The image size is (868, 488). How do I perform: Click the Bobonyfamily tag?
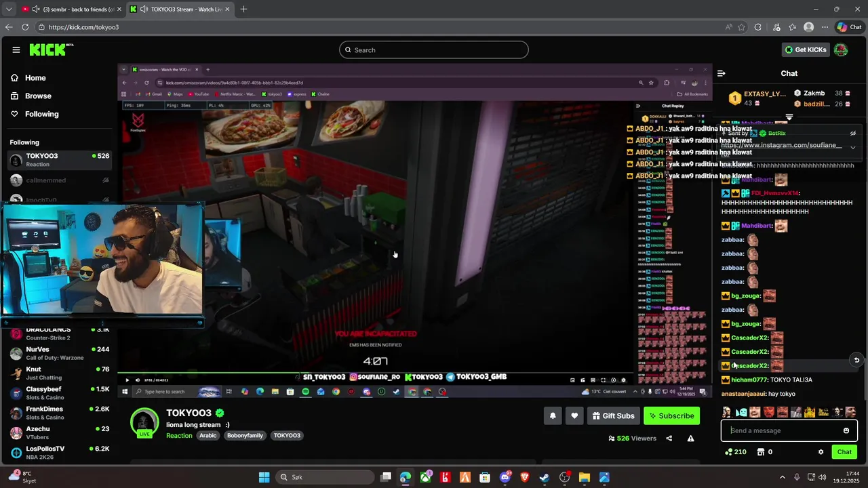tap(245, 436)
